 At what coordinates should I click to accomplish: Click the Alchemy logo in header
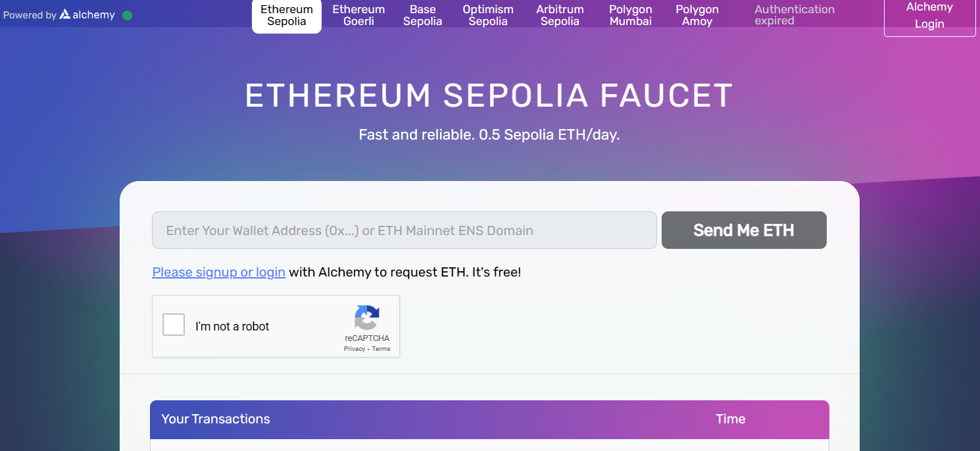coord(87,14)
